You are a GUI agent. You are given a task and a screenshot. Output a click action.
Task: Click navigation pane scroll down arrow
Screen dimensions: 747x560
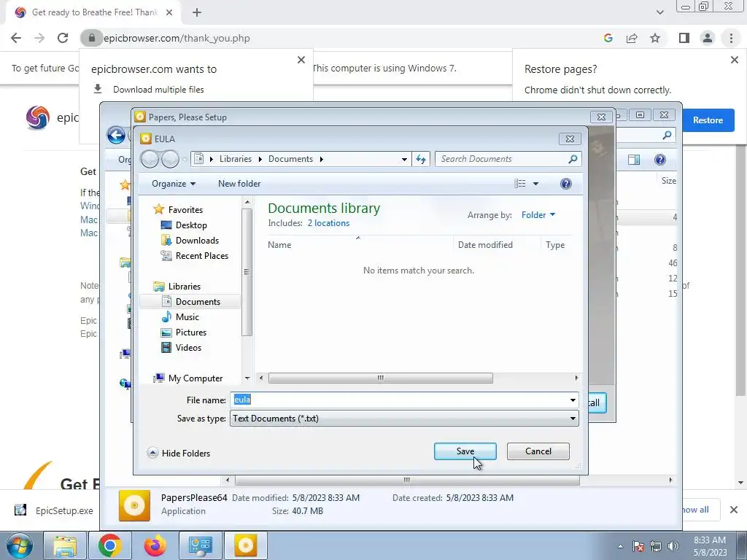click(x=247, y=378)
